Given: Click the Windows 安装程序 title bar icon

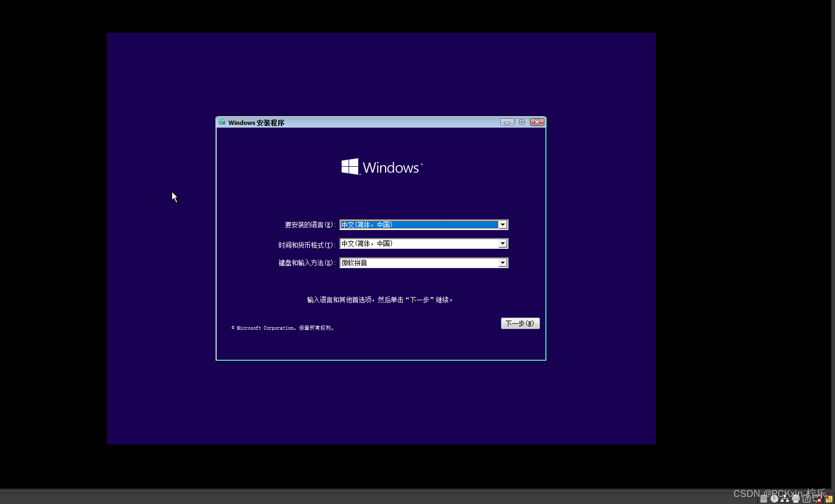Looking at the screenshot, I should [222, 122].
